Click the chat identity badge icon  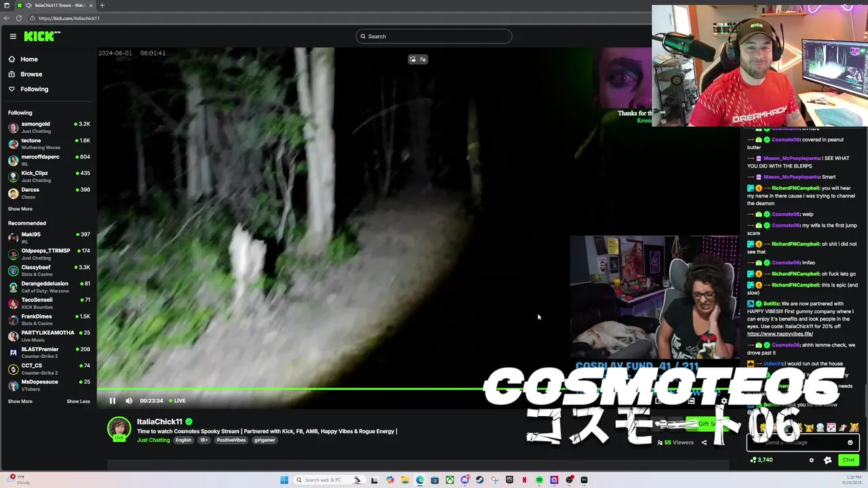click(x=827, y=460)
